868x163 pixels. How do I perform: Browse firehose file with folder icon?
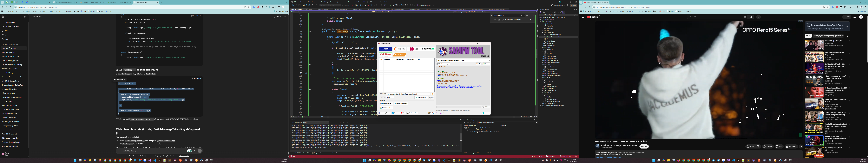(x=433, y=94)
